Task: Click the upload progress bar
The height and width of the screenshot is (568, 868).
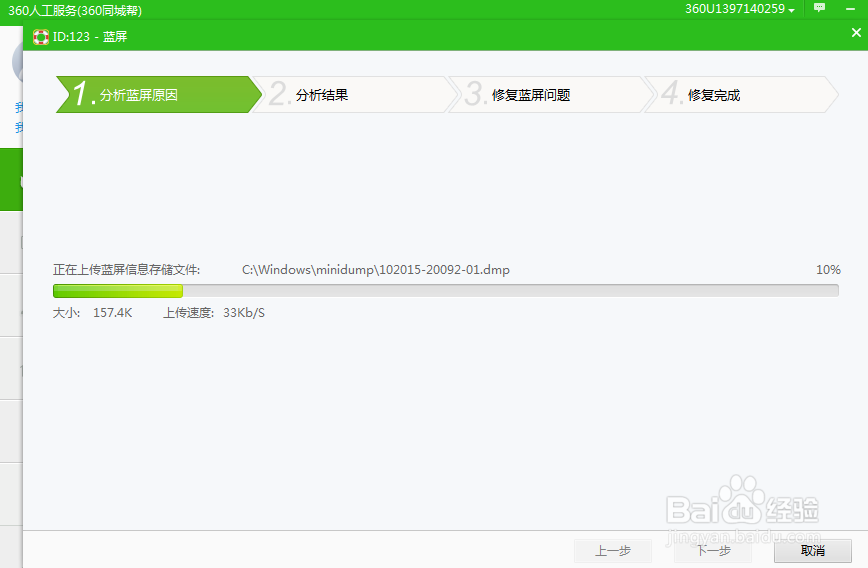Action: pyautogui.click(x=446, y=291)
